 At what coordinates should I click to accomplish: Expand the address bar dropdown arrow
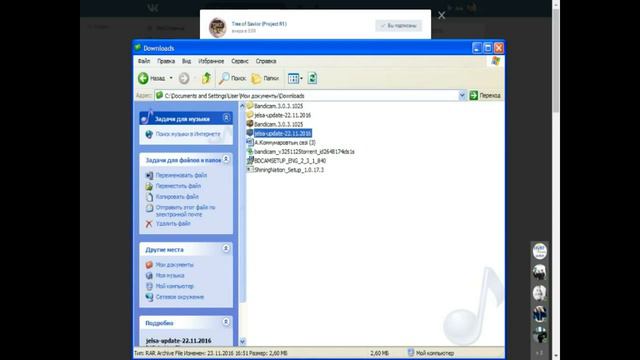click(x=462, y=96)
